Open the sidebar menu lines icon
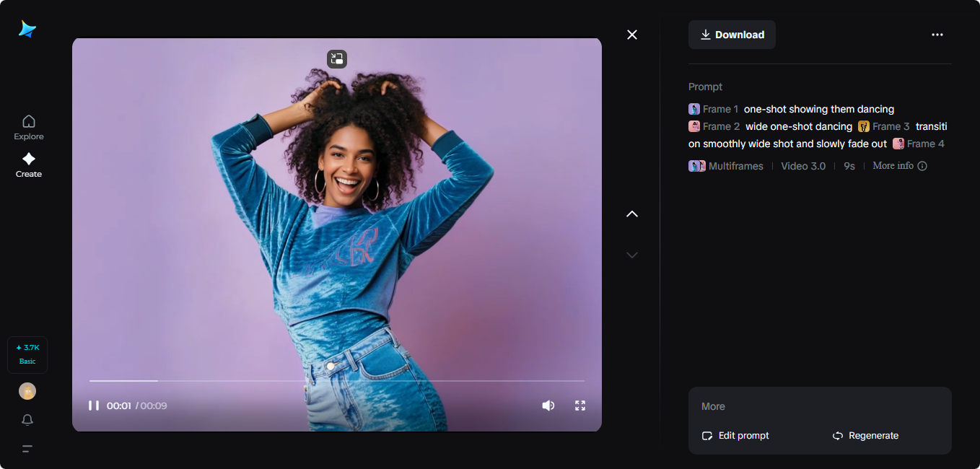The height and width of the screenshot is (469, 980). 27,449
